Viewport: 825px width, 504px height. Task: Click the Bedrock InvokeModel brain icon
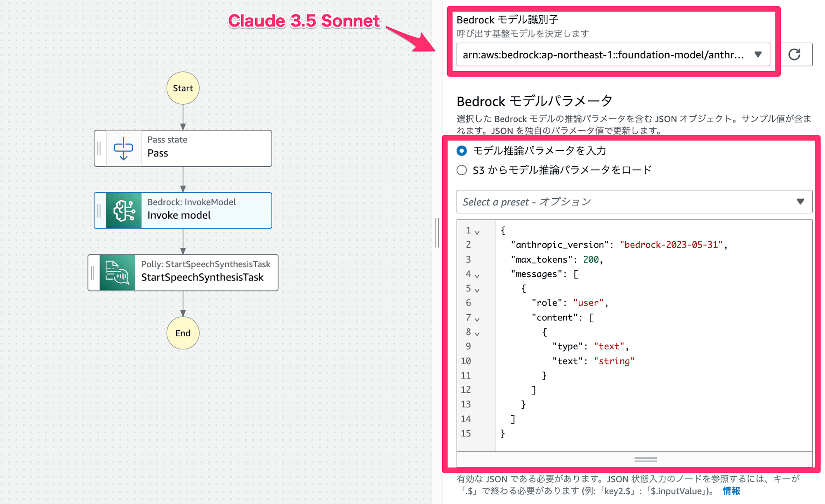[x=124, y=210]
